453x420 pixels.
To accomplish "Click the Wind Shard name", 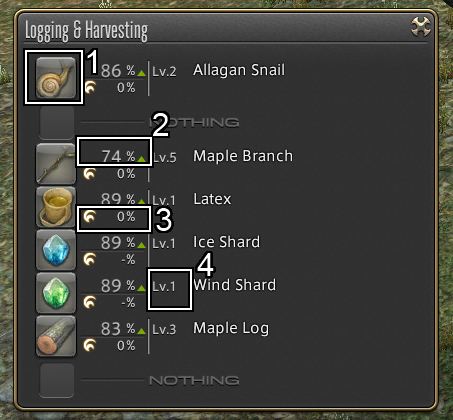I will click(235, 285).
